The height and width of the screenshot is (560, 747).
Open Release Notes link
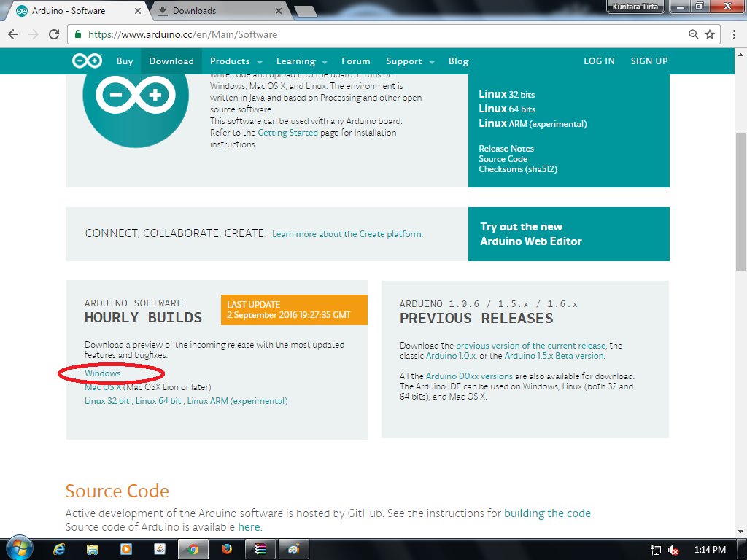pos(506,149)
